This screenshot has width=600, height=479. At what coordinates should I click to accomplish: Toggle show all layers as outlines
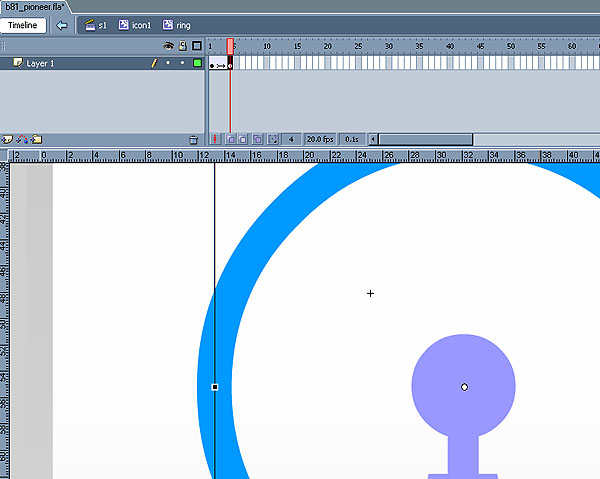[197, 46]
